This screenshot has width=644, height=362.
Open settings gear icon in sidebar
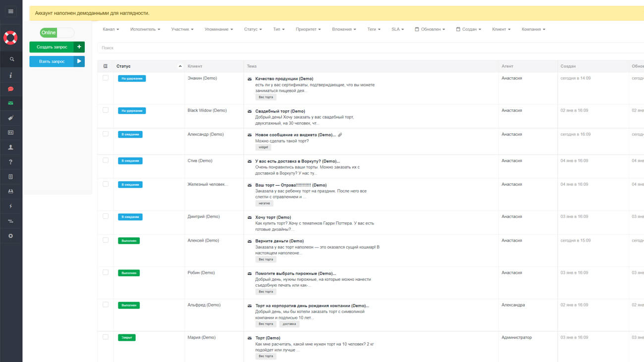point(11,236)
